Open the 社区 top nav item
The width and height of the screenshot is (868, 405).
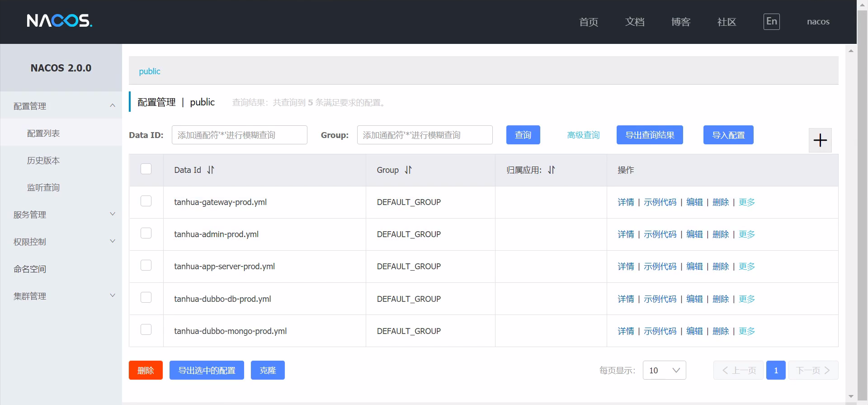(727, 22)
